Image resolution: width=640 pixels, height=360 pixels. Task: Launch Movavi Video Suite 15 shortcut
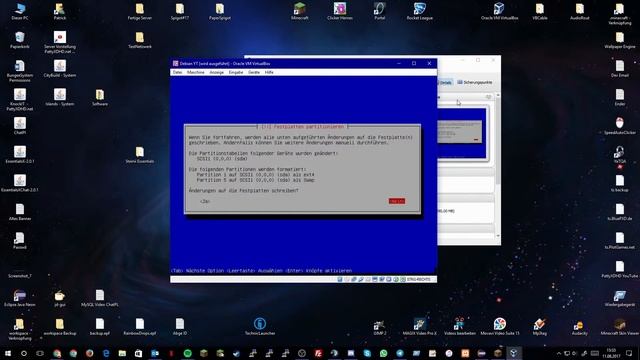[500, 327]
